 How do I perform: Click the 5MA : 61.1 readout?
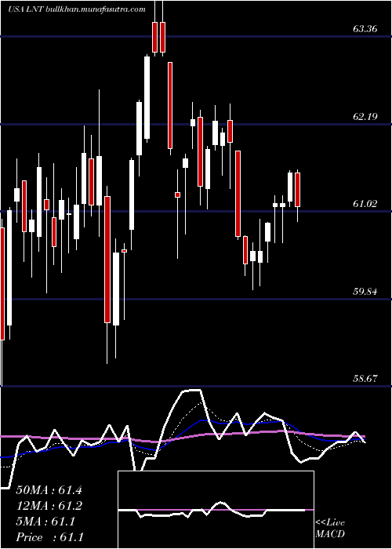tap(45, 522)
